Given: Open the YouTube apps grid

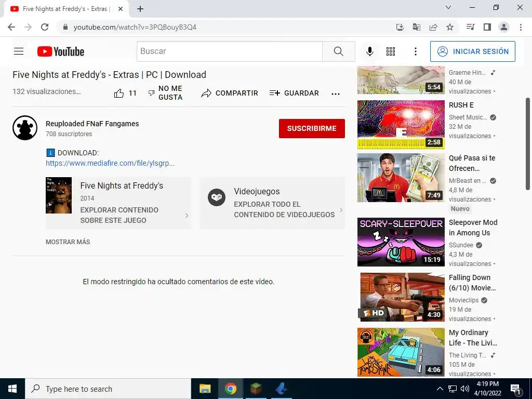Looking at the screenshot, I should pyautogui.click(x=391, y=51).
